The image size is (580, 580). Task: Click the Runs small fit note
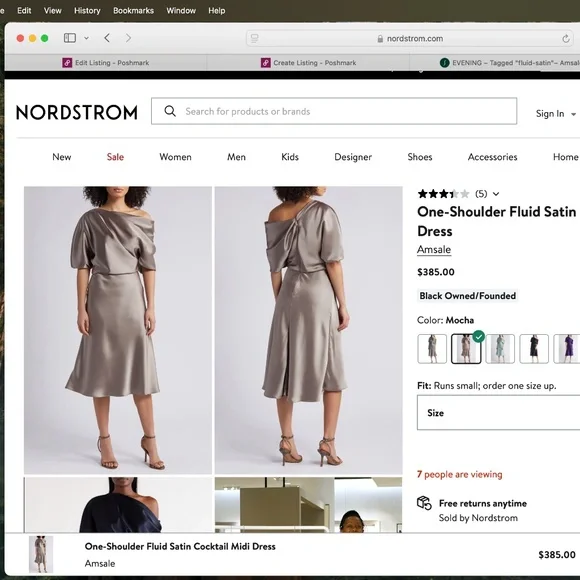487,386
